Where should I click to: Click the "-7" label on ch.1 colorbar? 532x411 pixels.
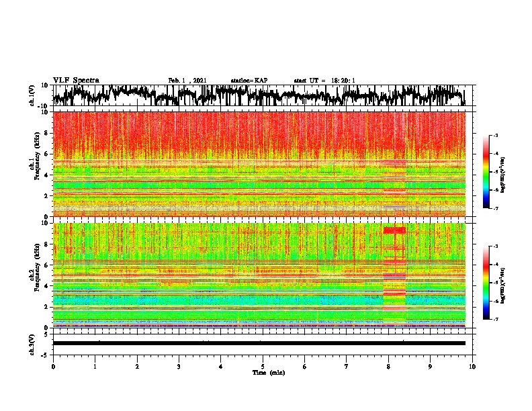pyautogui.click(x=496, y=208)
